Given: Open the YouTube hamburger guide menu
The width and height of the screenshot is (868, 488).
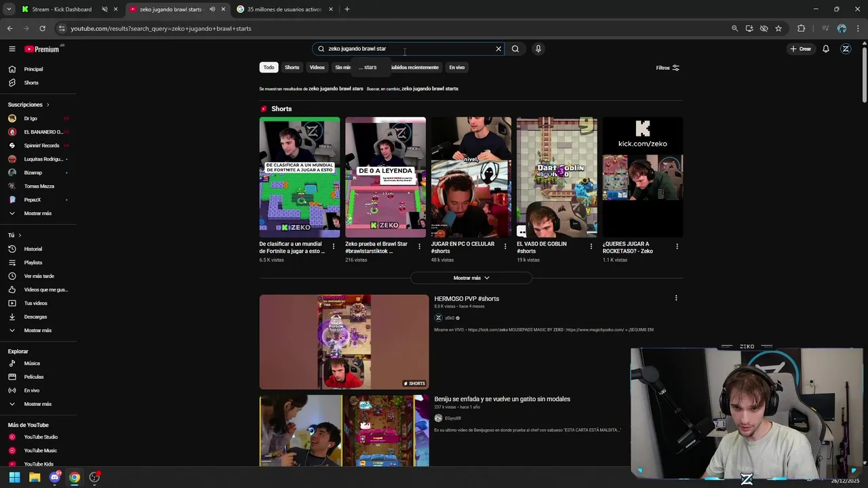Looking at the screenshot, I should pos(12,49).
